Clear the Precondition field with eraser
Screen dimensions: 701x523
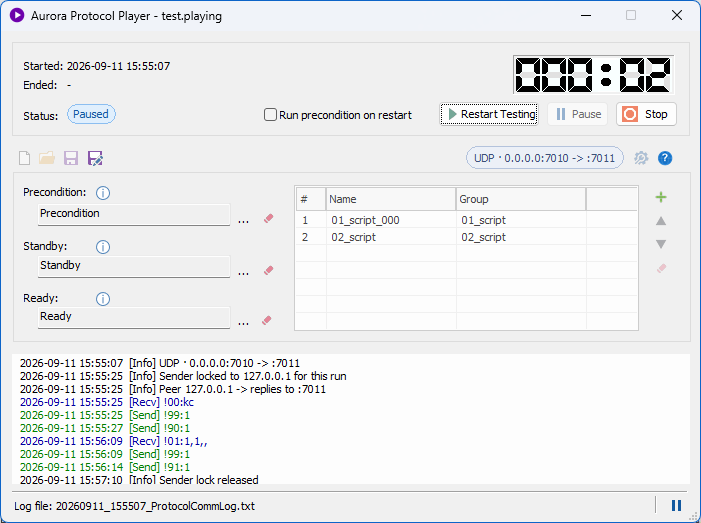tap(268, 218)
